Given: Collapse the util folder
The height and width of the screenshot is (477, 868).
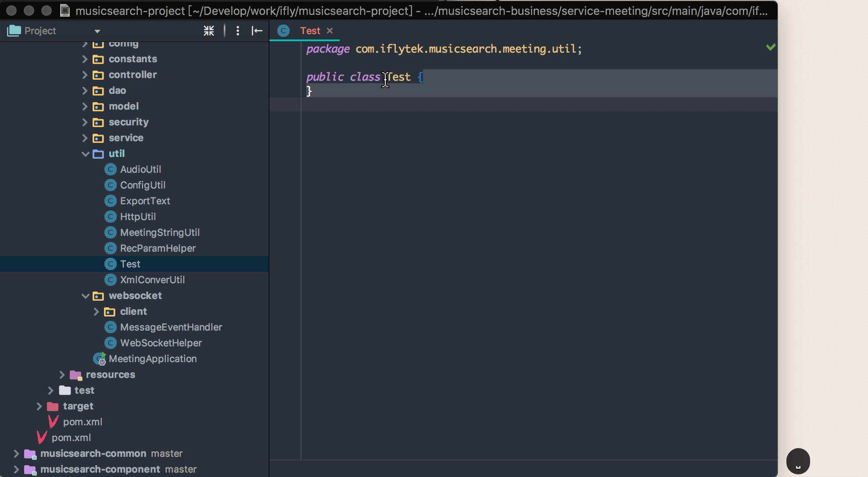Looking at the screenshot, I should (85, 154).
